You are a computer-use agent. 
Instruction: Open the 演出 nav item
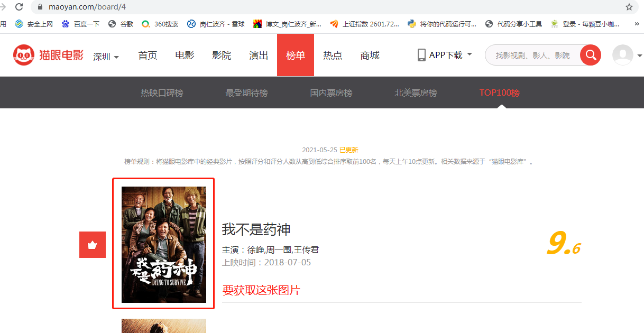[x=259, y=55]
